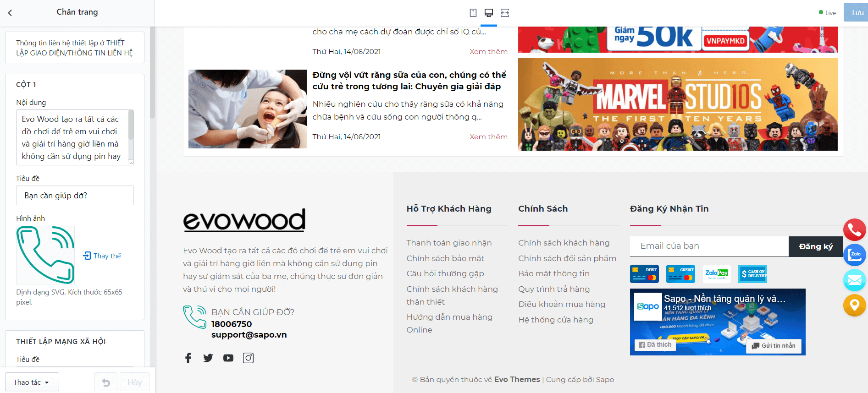Open the Thao tác dropdown
The width and height of the screenshot is (868, 393).
(x=32, y=382)
